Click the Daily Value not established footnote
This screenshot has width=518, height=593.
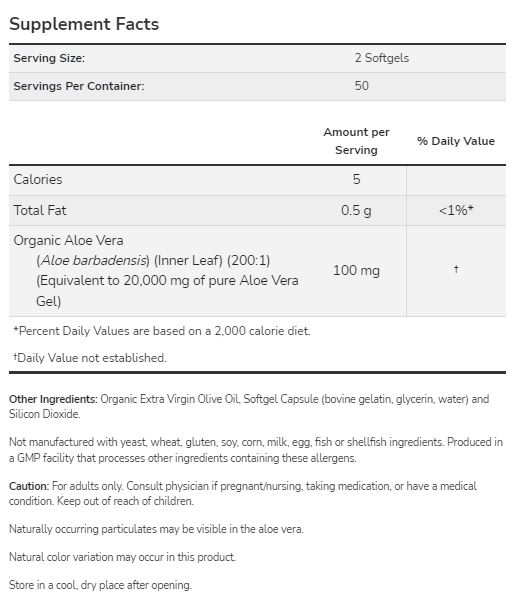[90, 358]
